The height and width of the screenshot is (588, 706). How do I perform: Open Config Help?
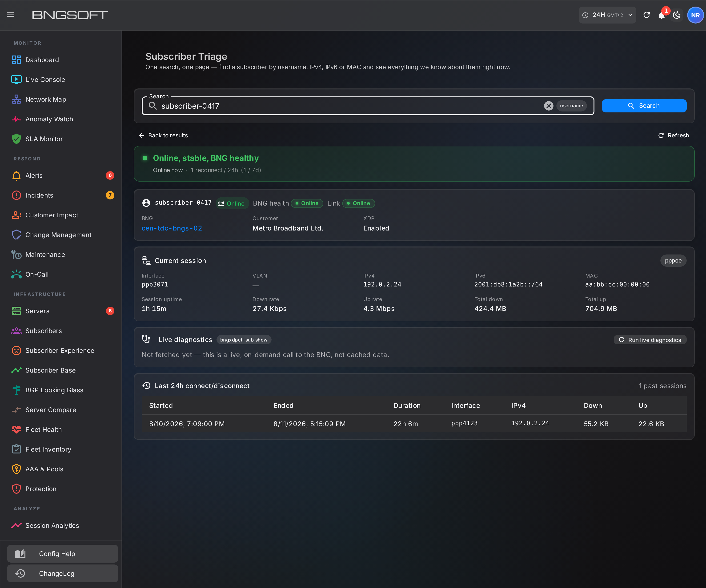[63, 554]
